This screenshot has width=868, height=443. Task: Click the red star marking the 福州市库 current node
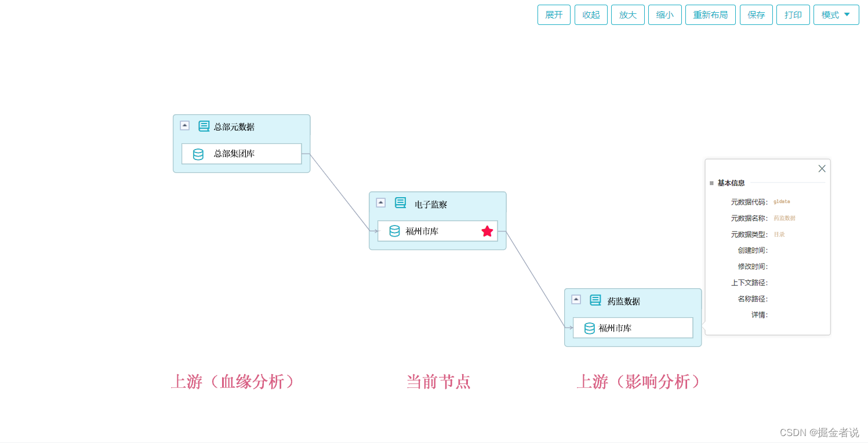click(x=487, y=231)
